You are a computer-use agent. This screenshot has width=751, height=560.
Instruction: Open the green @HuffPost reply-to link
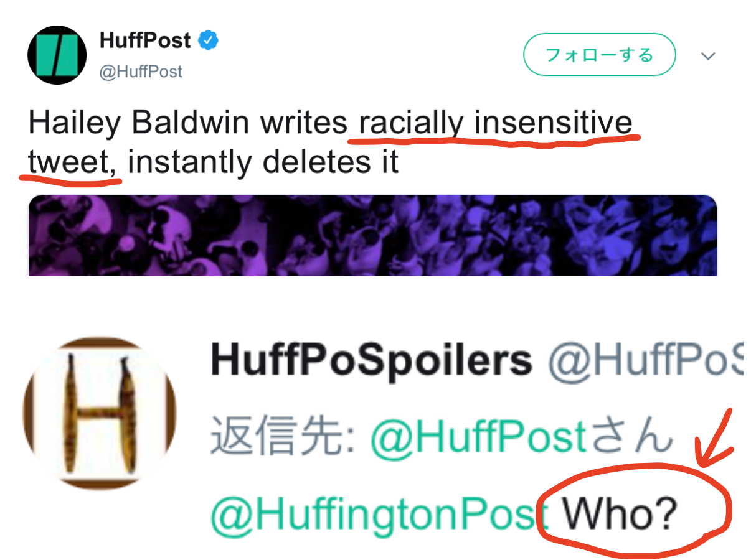[x=478, y=437]
